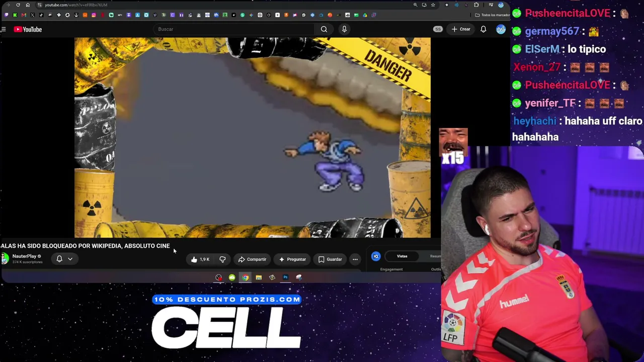The width and height of the screenshot is (644, 362).
Task: Click the YouTube search magnifier button
Action: click(x=324, y=29)
